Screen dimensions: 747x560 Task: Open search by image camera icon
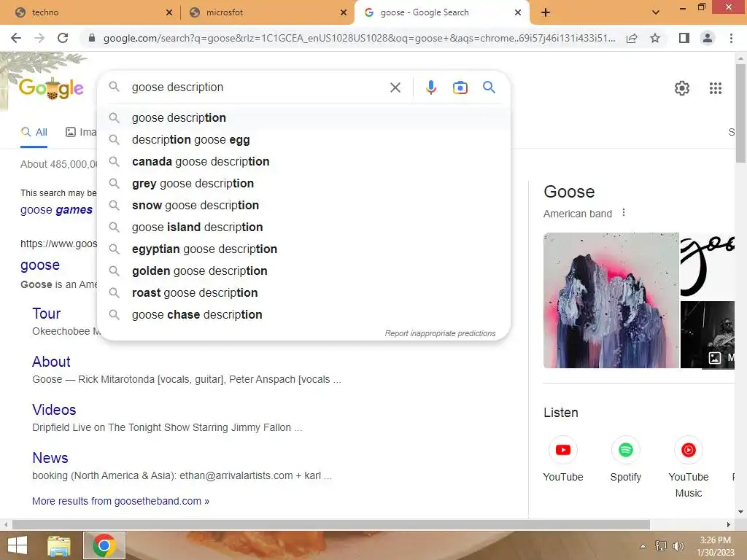click(x=460, y=87)
